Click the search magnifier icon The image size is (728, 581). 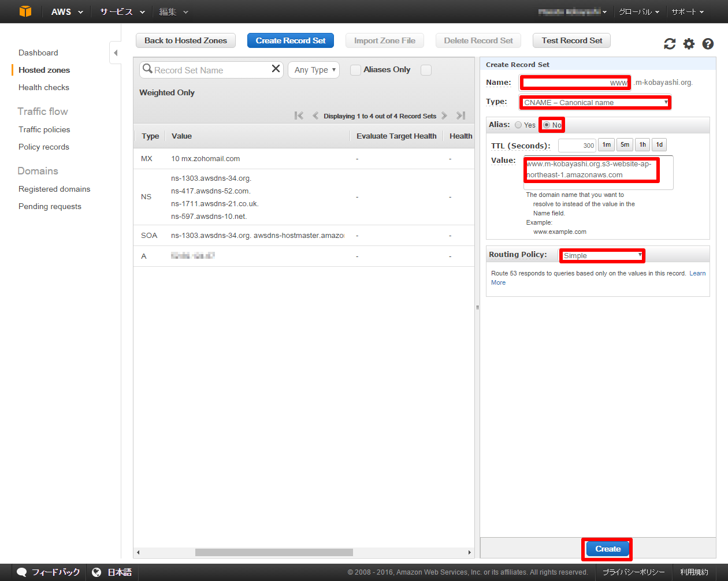pos(147,69)
